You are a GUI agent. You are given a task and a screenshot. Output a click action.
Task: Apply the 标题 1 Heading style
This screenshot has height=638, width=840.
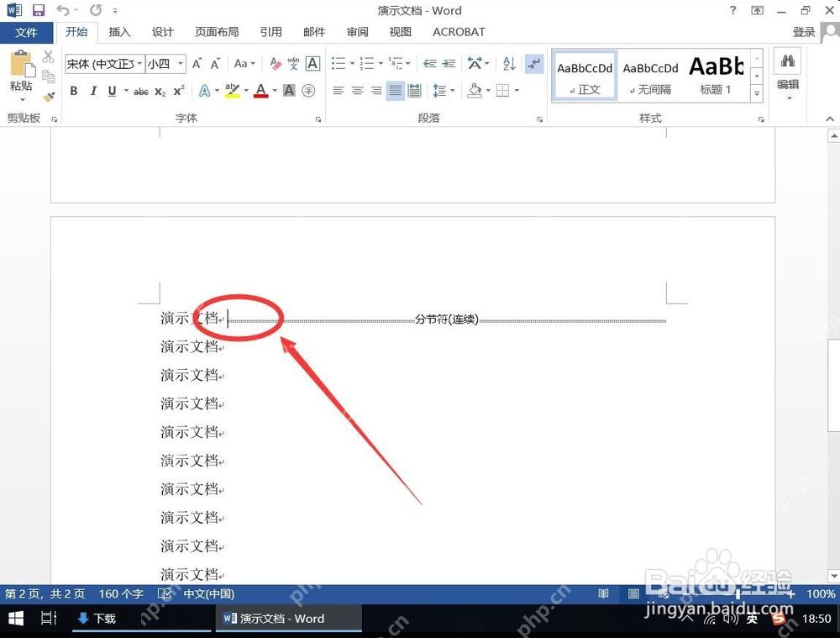pyautogui.click(x=717, y=76)
